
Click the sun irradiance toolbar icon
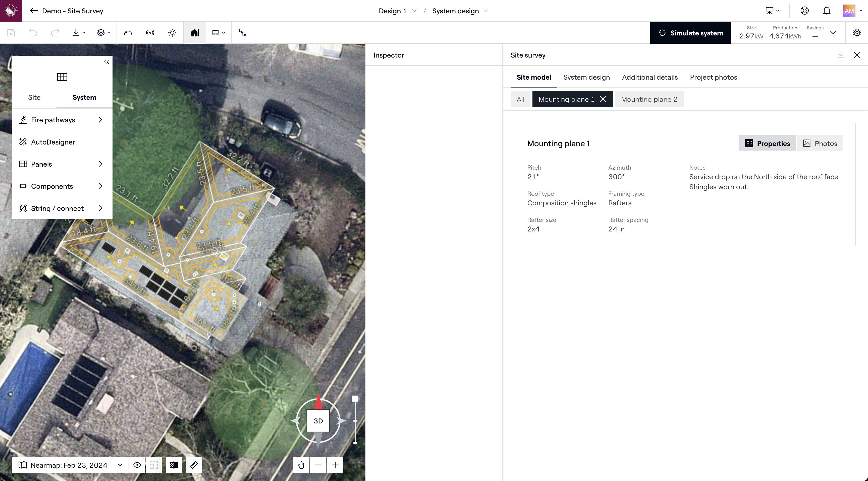tap(172, 33)
